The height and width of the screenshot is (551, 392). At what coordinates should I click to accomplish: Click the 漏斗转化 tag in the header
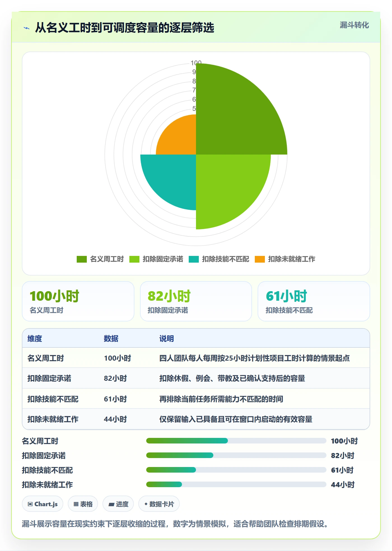354,25
